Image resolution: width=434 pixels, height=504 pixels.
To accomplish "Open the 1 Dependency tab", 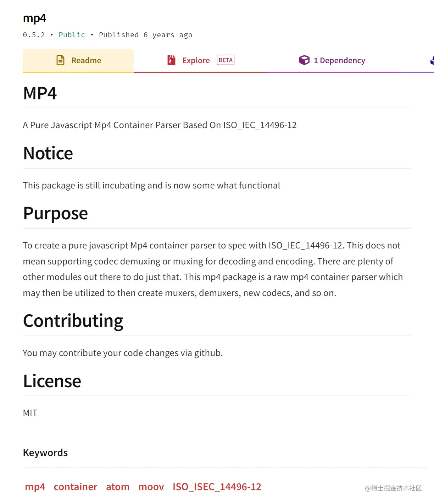I will (332, 61).
